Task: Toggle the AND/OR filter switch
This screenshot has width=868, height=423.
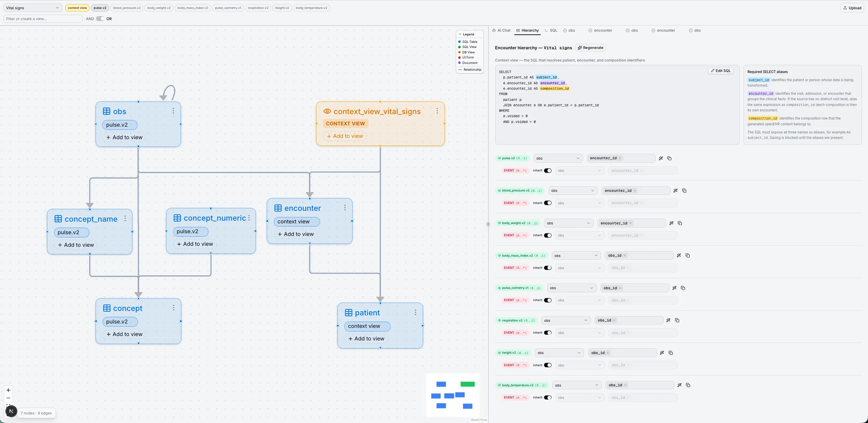Action: tap(100, 19)
